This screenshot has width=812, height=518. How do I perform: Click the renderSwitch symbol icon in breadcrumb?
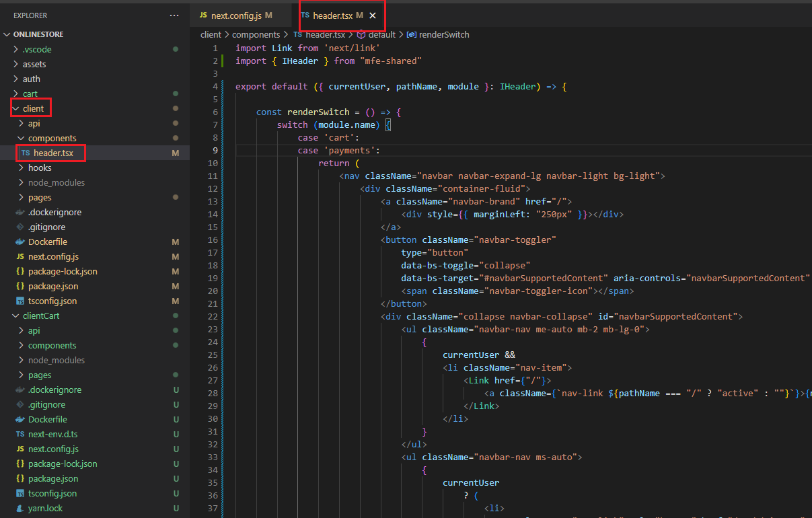click(412, 34)
